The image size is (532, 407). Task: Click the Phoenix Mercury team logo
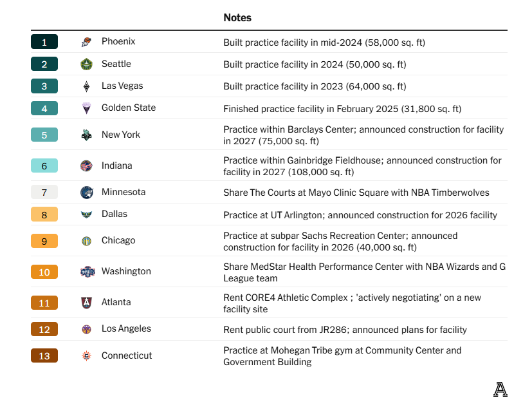click(x=87, y=42)
